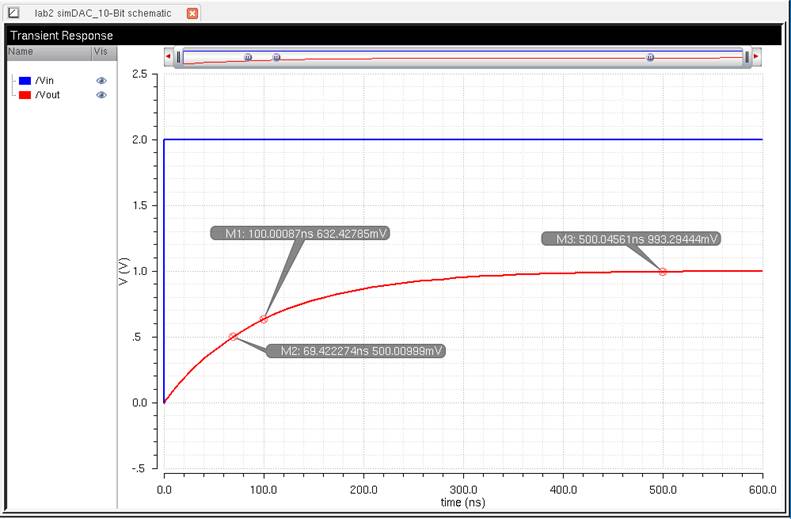Viewport: 791px width, 519px height.
Task: Toggle visibility of the /Vout trace
Action: pos(101,95)
